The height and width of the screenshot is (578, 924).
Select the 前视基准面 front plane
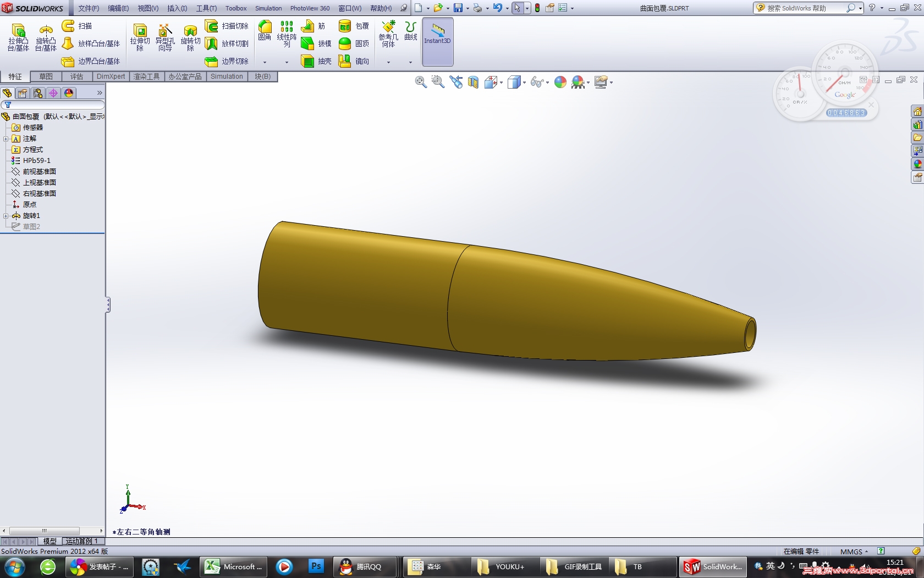coord(34,172)
